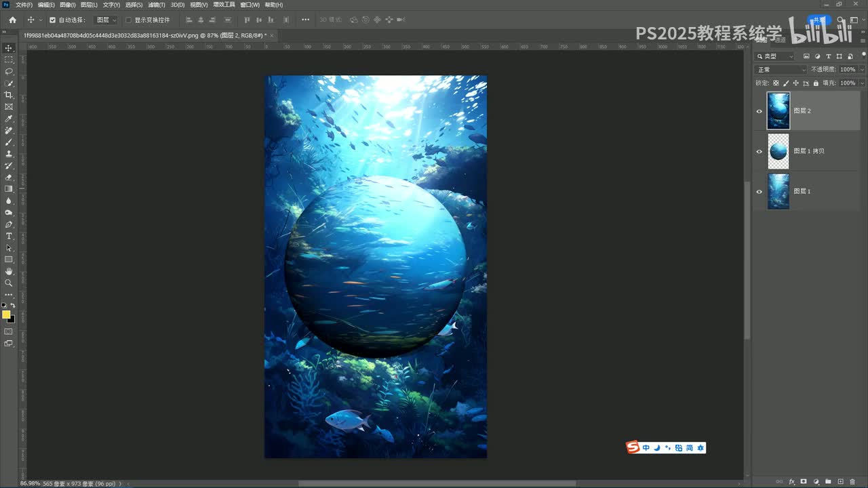
Task: Pick the Eyedropper tool
Action: [x=9, y=119]
